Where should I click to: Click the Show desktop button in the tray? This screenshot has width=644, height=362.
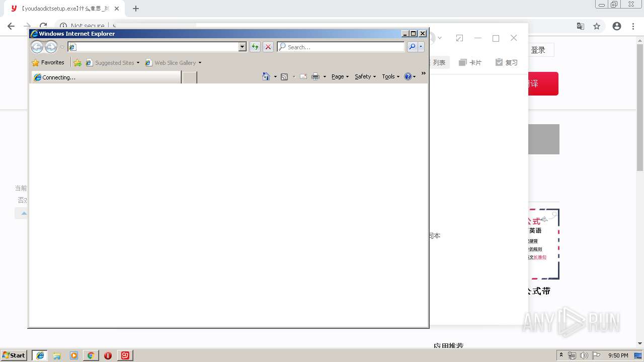(638, 355)
